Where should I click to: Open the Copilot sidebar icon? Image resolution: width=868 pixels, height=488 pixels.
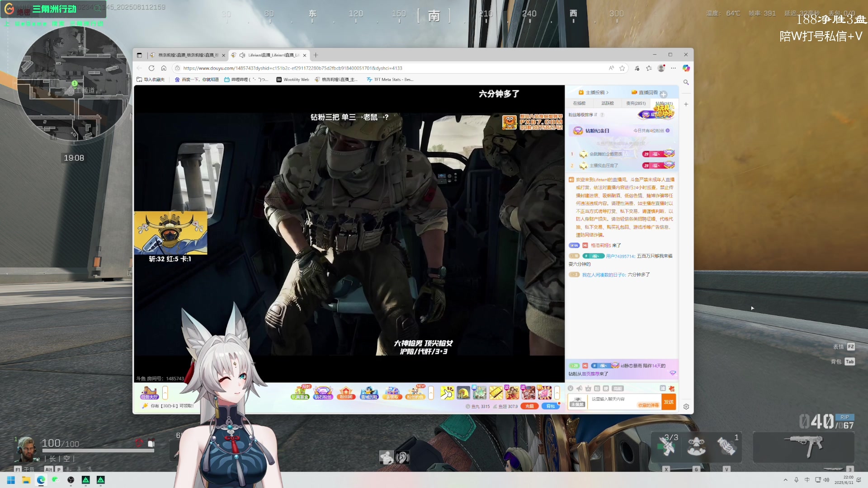686,68
